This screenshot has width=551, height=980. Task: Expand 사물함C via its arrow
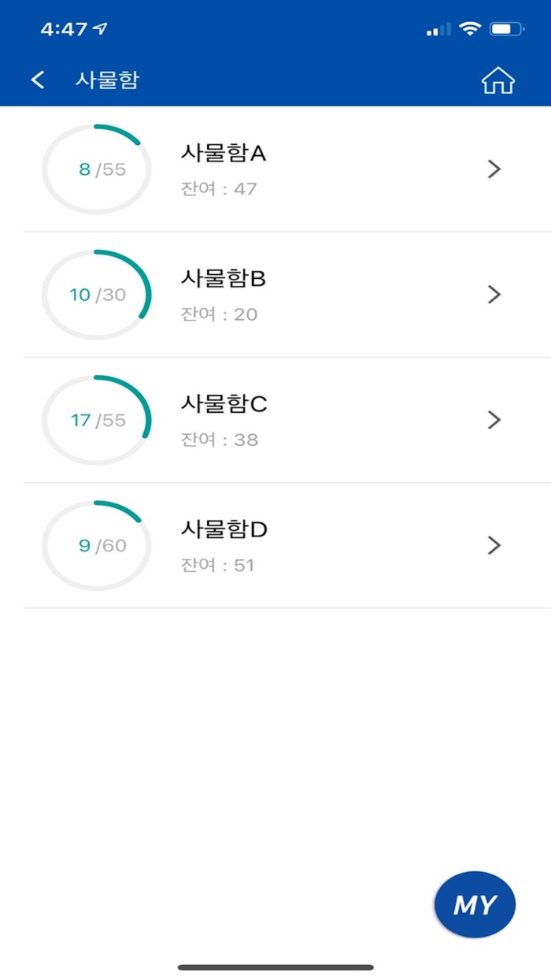pyautogui.click(x=494, y=419)
